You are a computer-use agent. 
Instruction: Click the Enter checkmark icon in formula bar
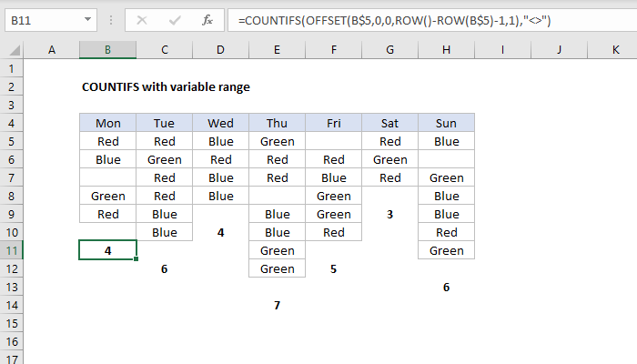click(x=175, y=18)
